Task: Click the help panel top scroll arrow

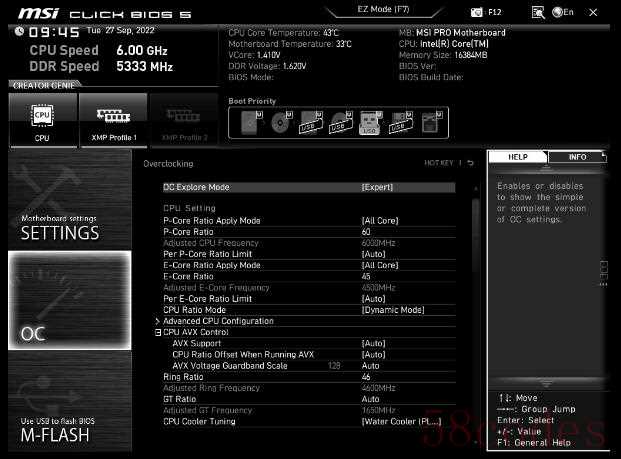Action: coord(546,168)
